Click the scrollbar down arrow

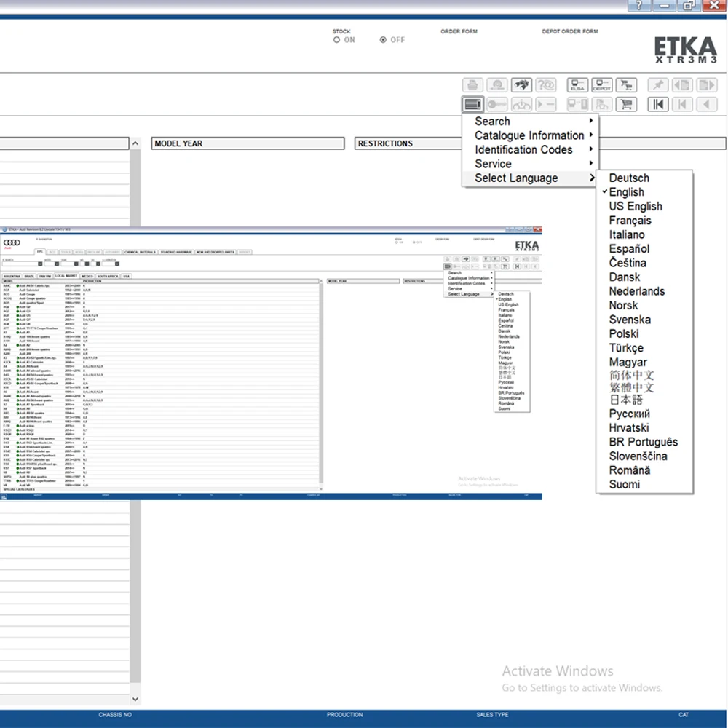click(x=135, y=699)
